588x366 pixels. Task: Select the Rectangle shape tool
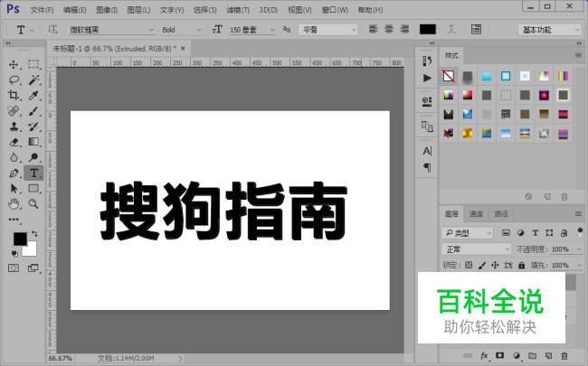pyautogui.click(x=33, y=189)
